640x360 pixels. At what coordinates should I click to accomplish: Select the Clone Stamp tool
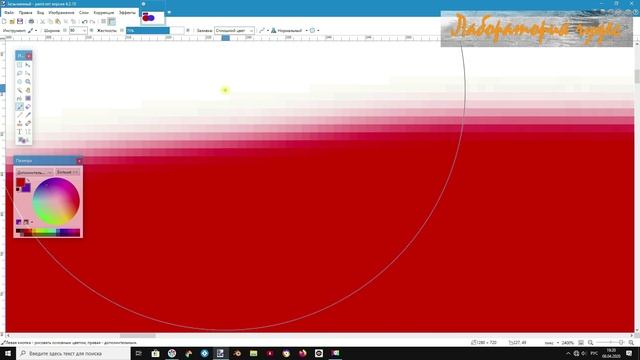click(19, 123)
